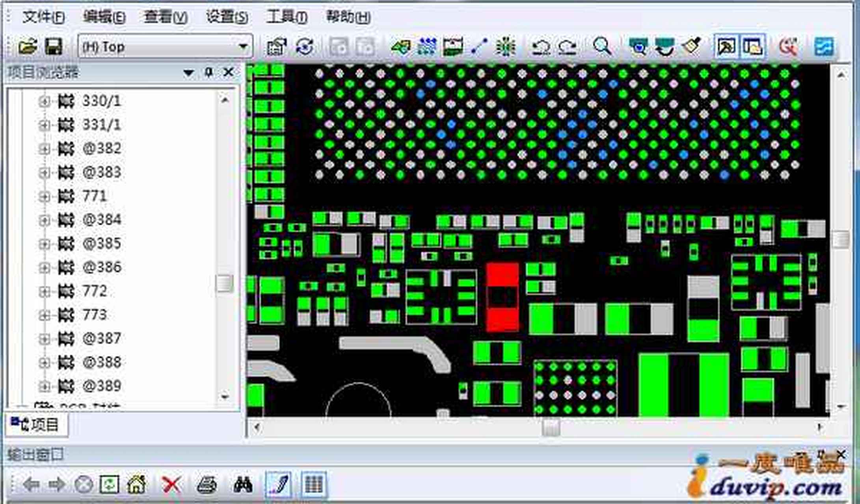
Task: Open the 工具(T) menu
Action: (287, 17)
